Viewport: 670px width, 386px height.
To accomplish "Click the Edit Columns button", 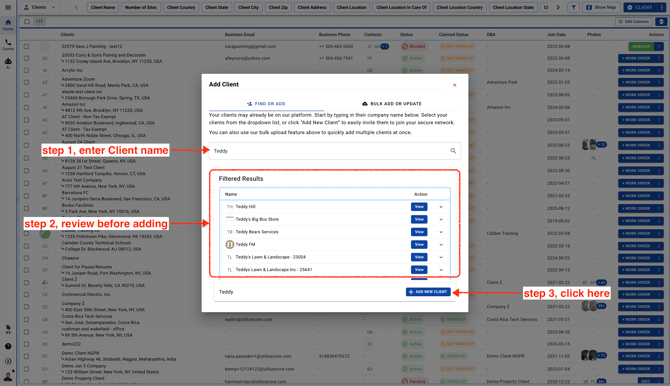I will pos(634,21).
